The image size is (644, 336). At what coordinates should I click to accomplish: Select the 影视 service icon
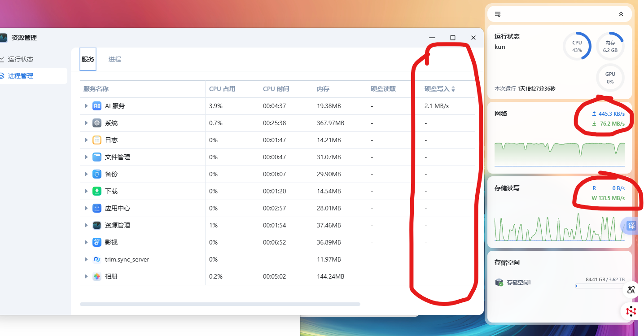97,242
